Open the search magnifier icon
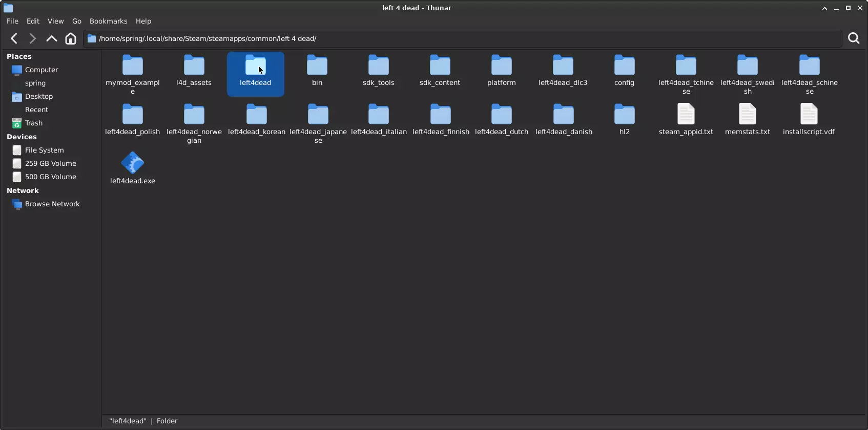868x430 pixels. (x=854, y=38)
